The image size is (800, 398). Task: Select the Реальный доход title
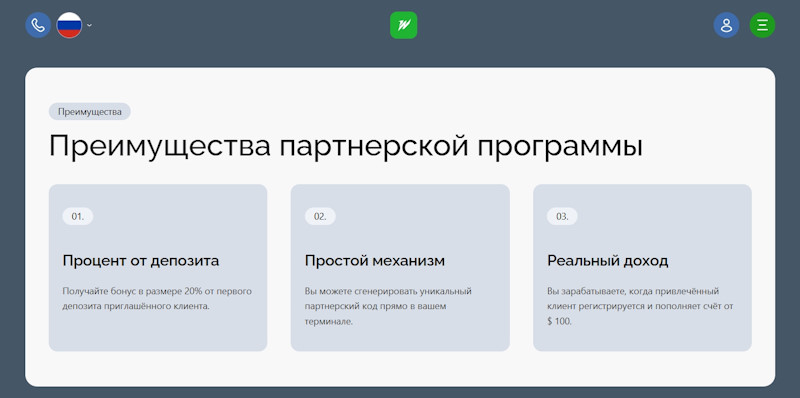pos(608,261)
